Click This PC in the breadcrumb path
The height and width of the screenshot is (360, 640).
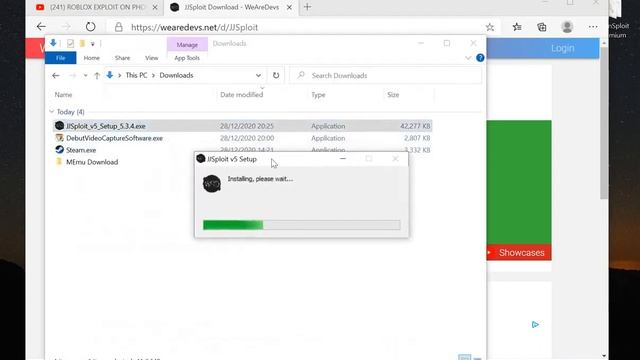tap(136, 76)
